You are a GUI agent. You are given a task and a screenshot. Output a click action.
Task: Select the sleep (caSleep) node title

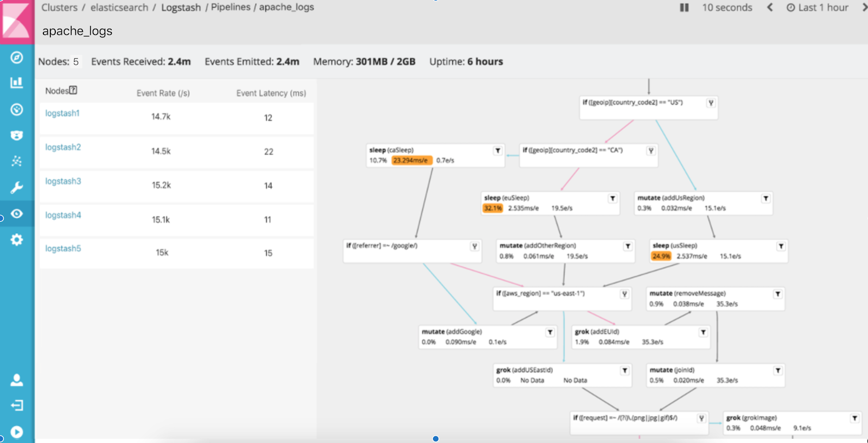(392, 150)
